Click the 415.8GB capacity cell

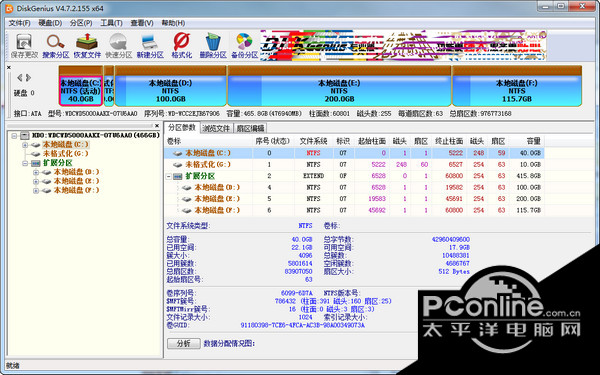[x=528, y=176]
